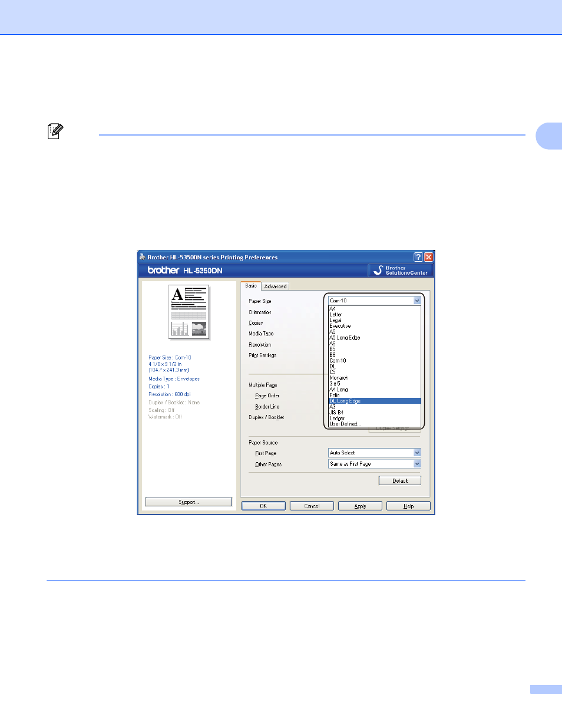The image size is (562, 728).
Task: Choose User Defined... paper size
Action: (x=375, y=424)
